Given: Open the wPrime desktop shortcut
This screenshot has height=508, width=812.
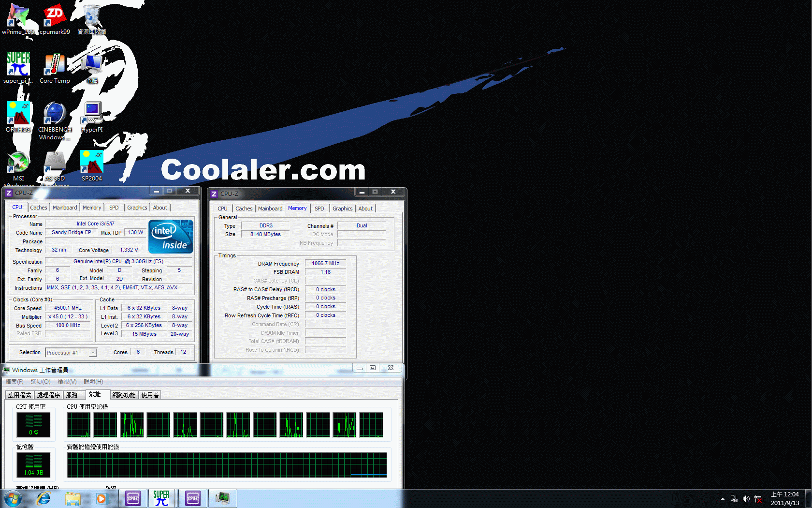Looking at the screenshot, I should tap(18, 19).
